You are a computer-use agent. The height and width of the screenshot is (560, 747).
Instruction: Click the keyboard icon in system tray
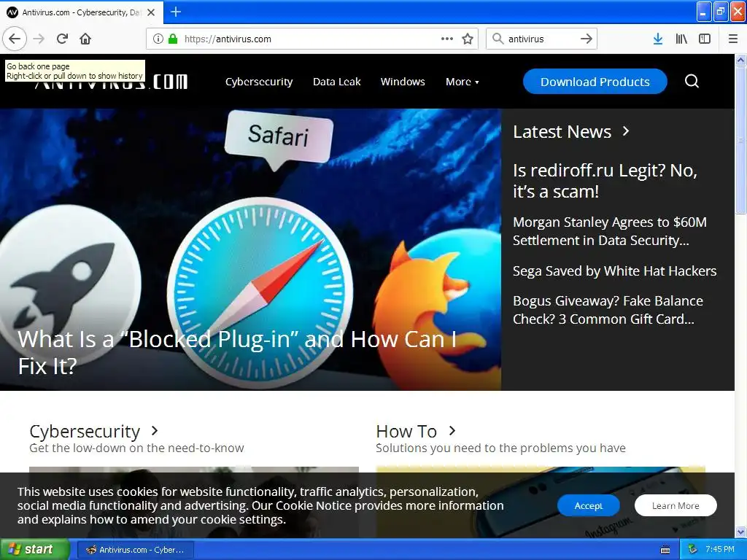coord(665,550)
